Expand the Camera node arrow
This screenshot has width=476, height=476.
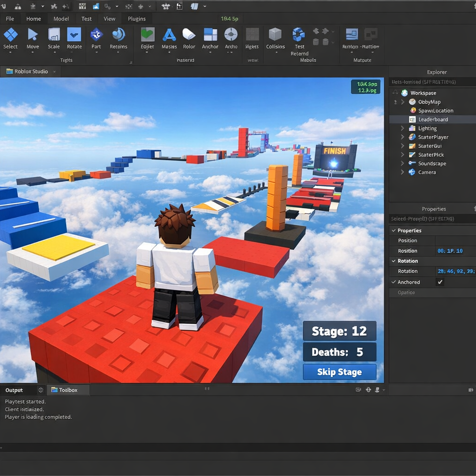pyautogui.click(x=403, y=172)
